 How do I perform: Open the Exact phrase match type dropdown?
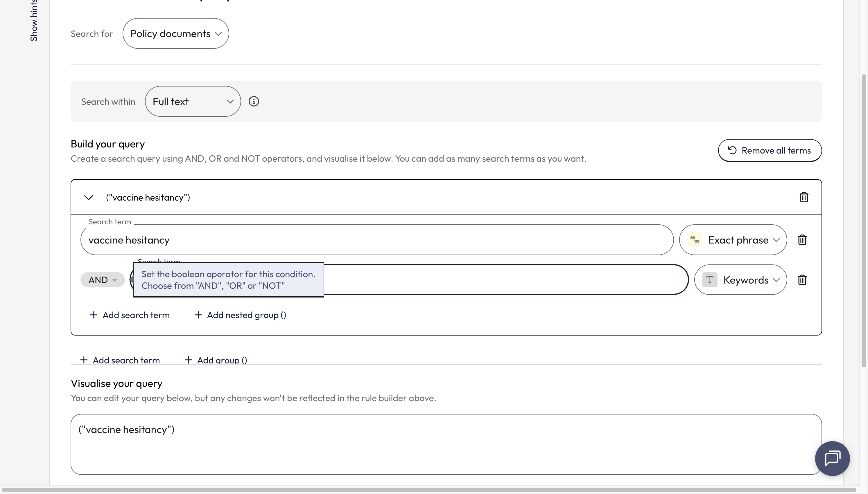(733, 240)
